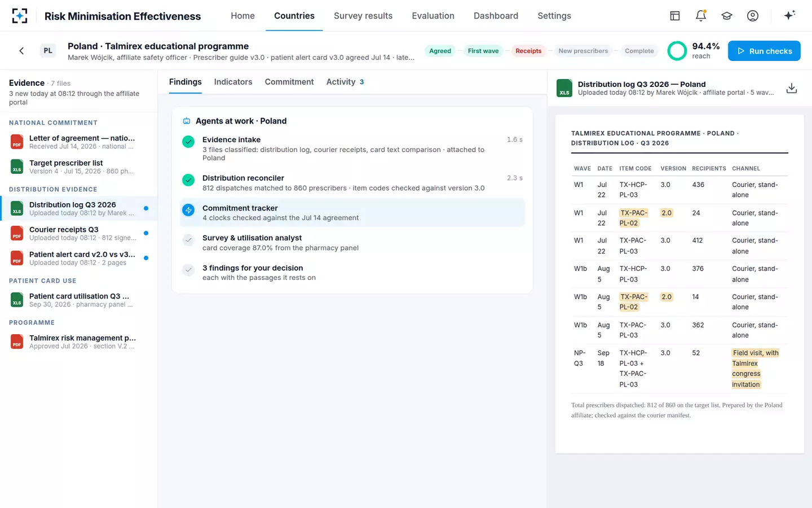812x508 pixels.
Task: Select the New prescribers stage pill
Action: [583, 51]
